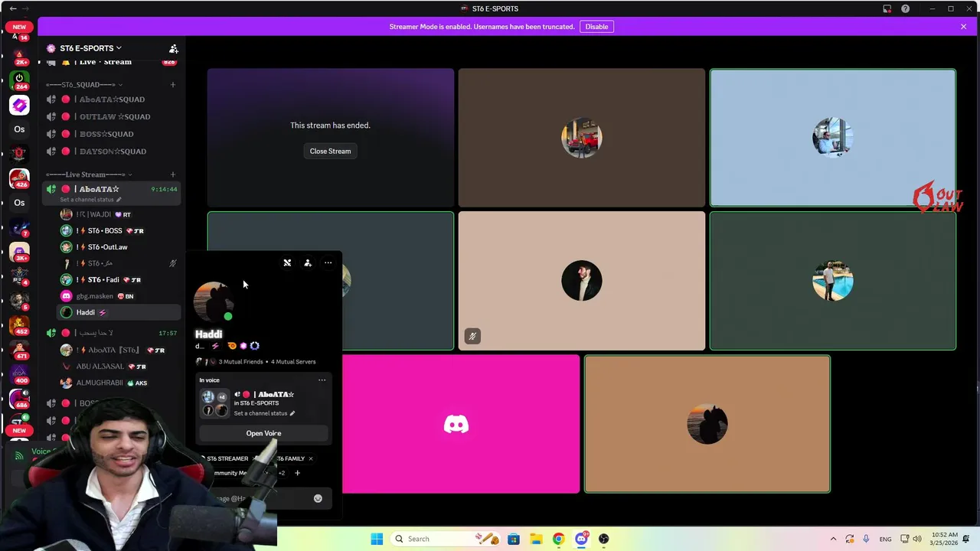The height and width of the screenshot is (551, 980).
Task: Click the server icon with 426 badge
Action: [x=19, y=179]
